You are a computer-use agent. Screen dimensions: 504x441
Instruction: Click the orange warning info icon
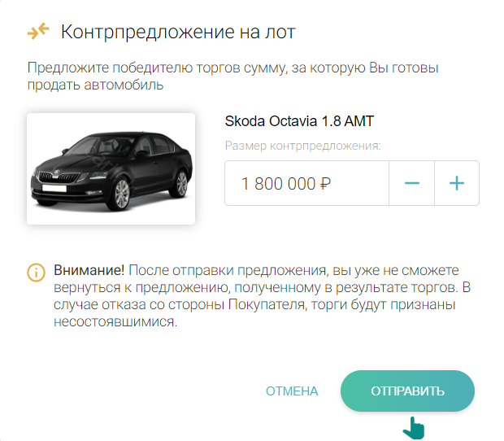(x=37, y=272)
